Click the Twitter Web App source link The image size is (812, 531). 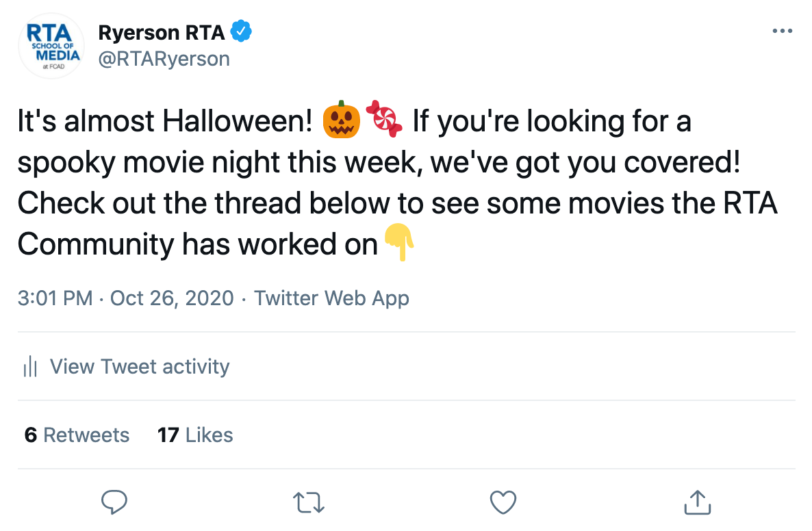coord(331,298)
